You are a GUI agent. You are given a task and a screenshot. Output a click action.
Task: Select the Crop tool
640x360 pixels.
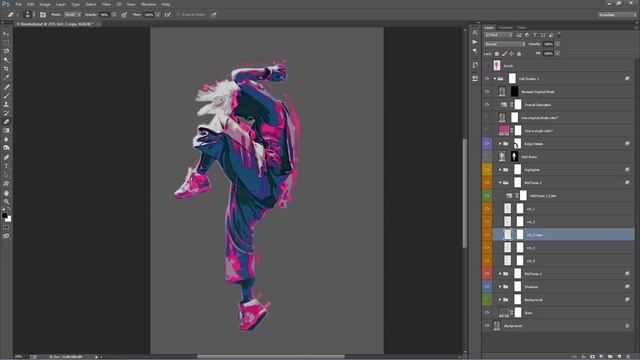point(6,69)
